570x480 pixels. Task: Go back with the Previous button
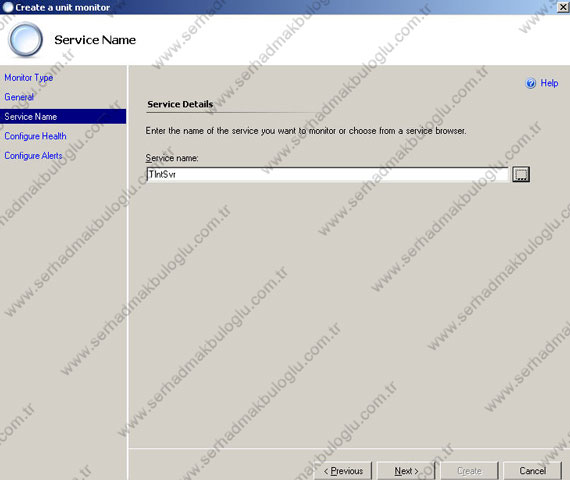pos(343,471)
